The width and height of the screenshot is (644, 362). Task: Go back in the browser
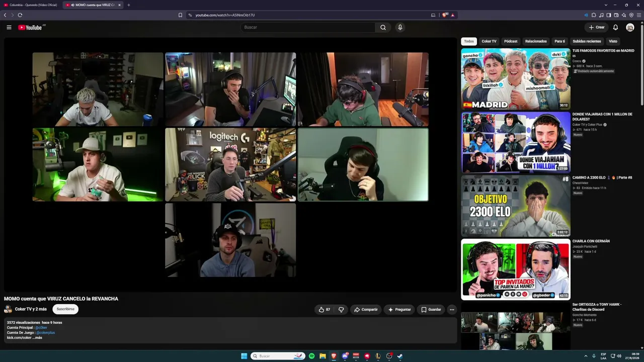pos(5,15)
